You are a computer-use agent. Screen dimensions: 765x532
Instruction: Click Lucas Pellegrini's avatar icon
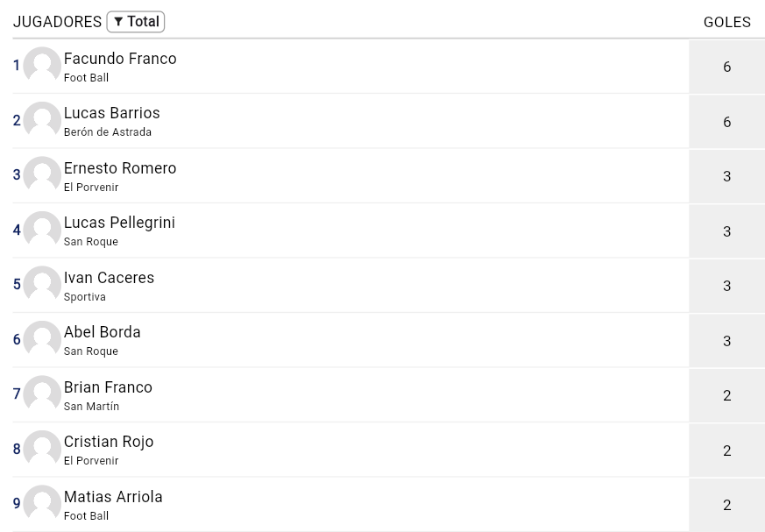pos(42,230)
